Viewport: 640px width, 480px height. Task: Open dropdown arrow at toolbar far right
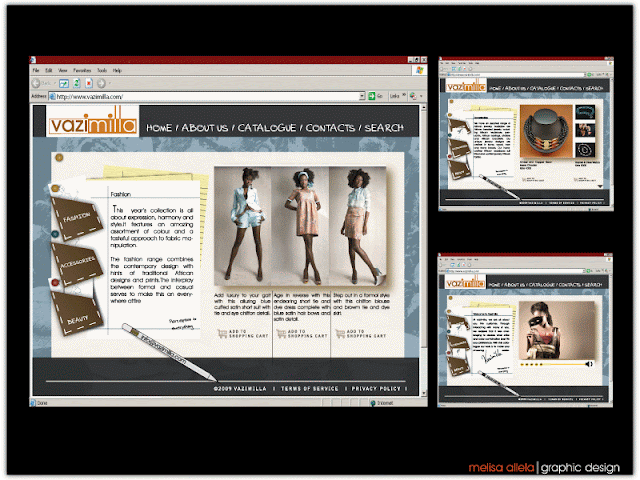coord(421,96)
